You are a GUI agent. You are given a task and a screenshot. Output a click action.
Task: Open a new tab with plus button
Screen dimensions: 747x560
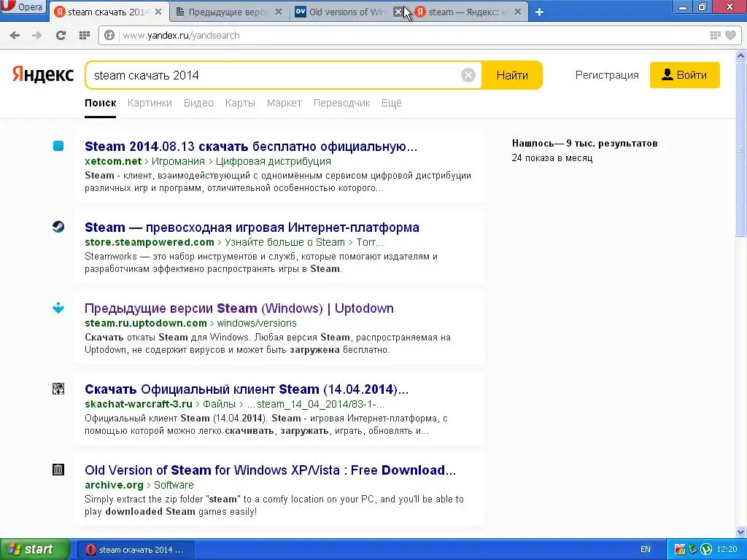[539, 12]
